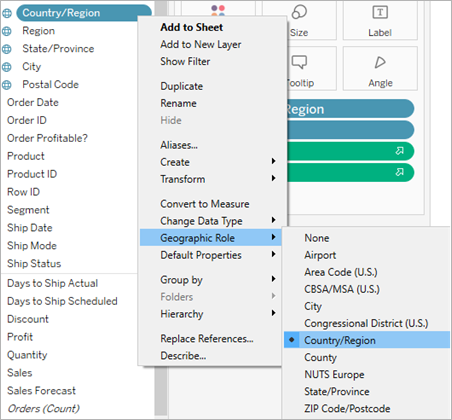Viewport: 452px width, 420px height.
Task: Click the globe icon beside the Region field
Action: [x=7, y=31]
